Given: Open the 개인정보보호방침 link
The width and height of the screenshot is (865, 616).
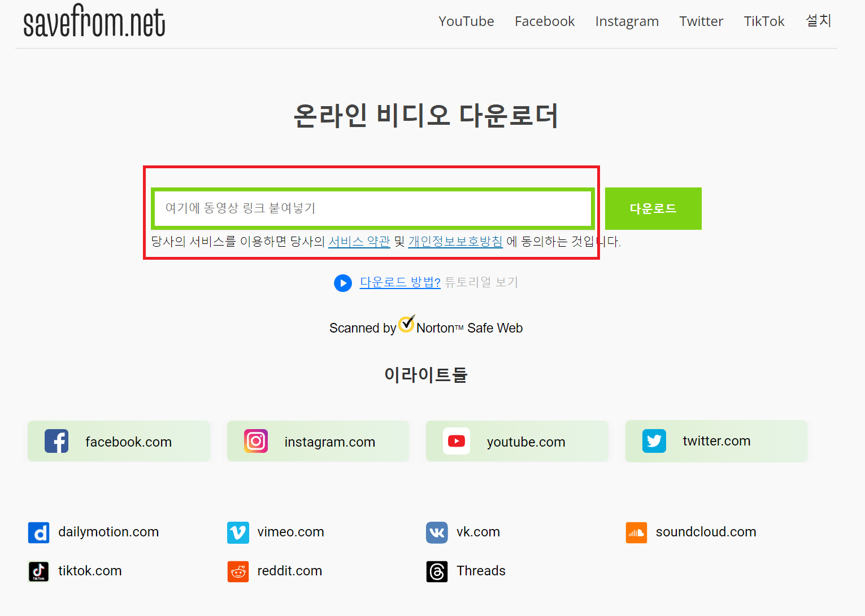Looking at the screenshot, I should (455, 242).
